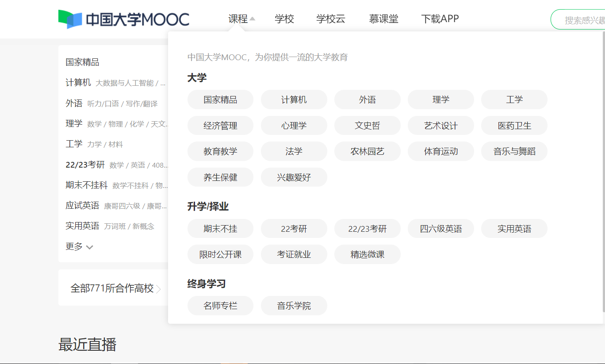Click the 中国大学MOOC logo

pos(124,19)
